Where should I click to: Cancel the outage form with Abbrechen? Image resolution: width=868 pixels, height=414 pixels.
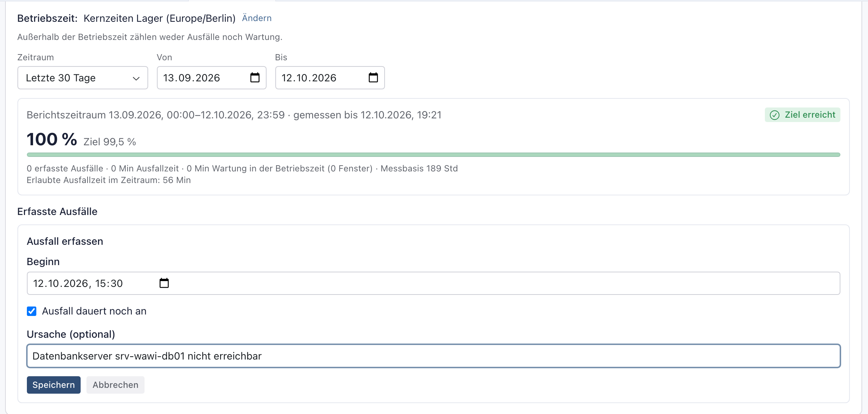[115, 385]
